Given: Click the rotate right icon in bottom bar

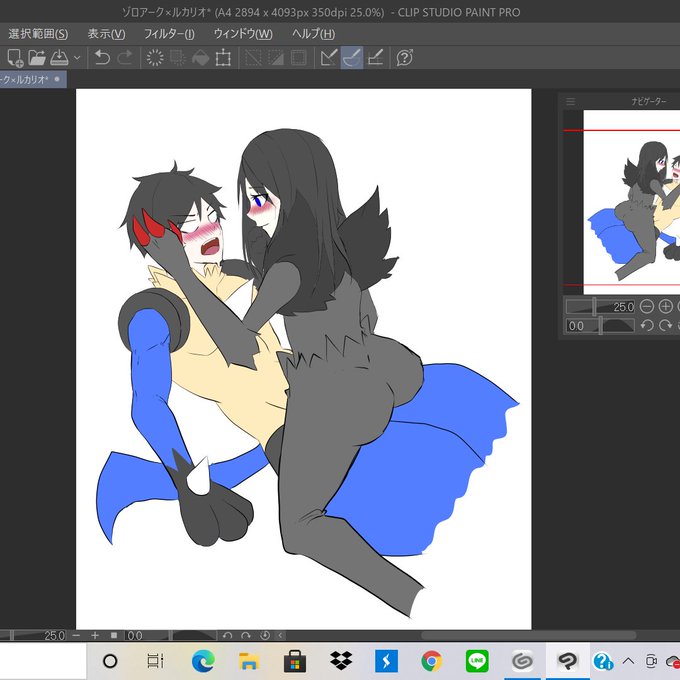Looking at the screenshot, I should 246,636.
